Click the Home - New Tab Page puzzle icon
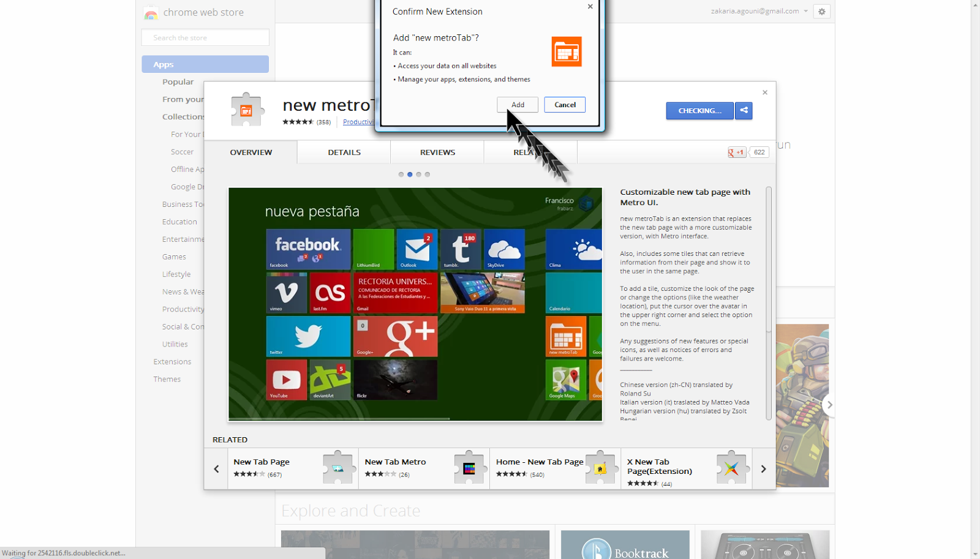This screenshot has width=980, height=559. click(601, 468)
